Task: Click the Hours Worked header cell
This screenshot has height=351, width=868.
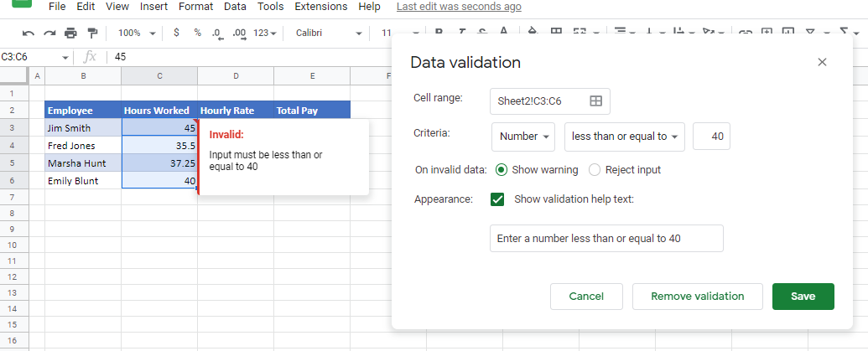Action: tap(159, 111)
